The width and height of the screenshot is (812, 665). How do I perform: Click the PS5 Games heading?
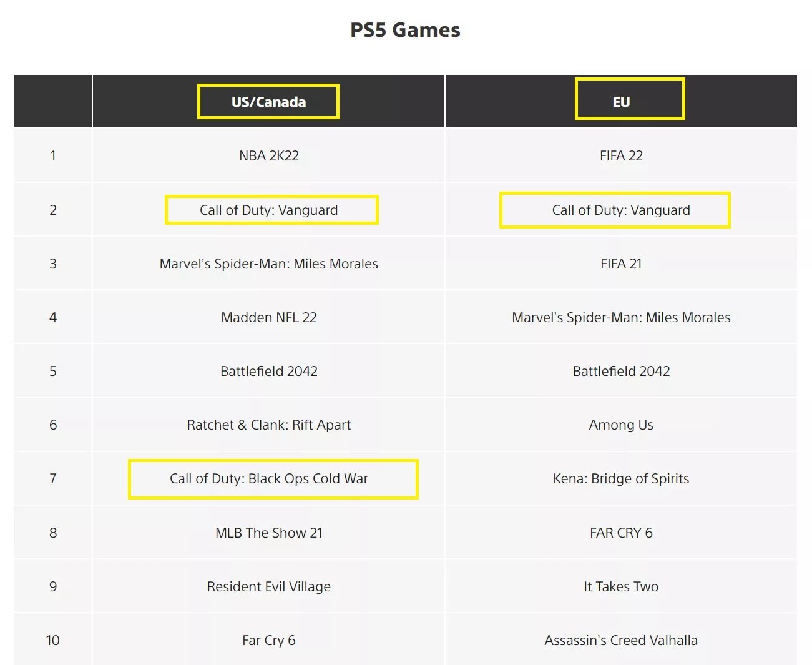(x=405, y=30)
